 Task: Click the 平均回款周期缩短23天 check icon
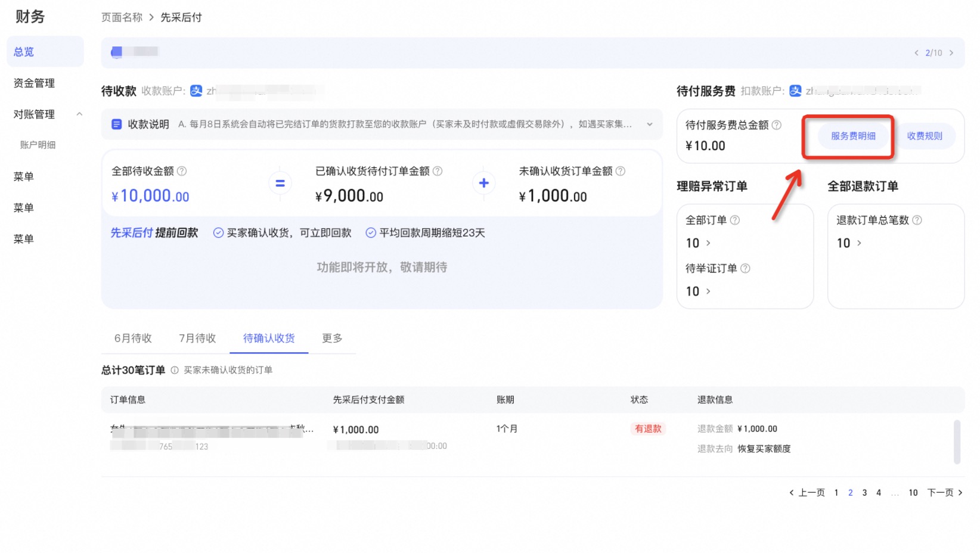(x=371, y=233)
